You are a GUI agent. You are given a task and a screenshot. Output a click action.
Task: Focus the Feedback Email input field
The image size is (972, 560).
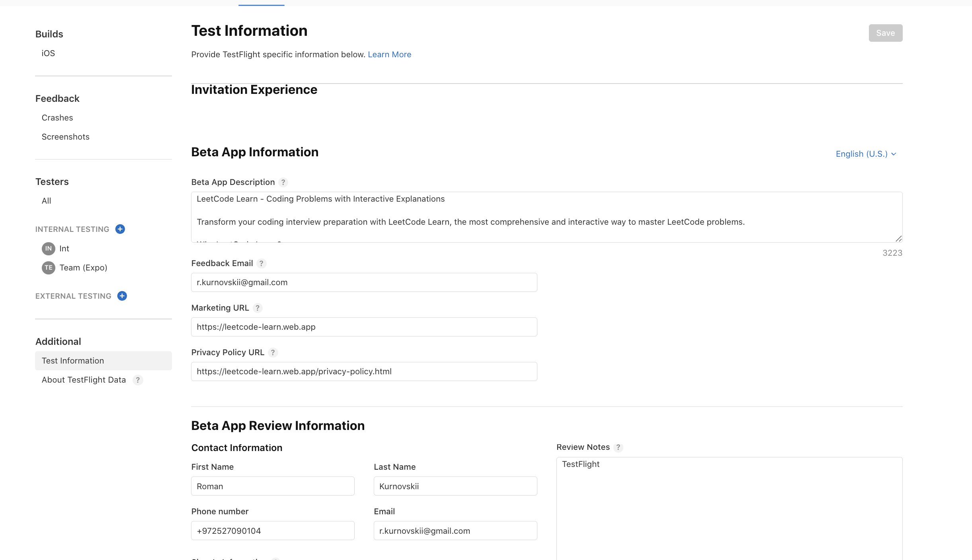pyautogui.click(x=363, y=282)
